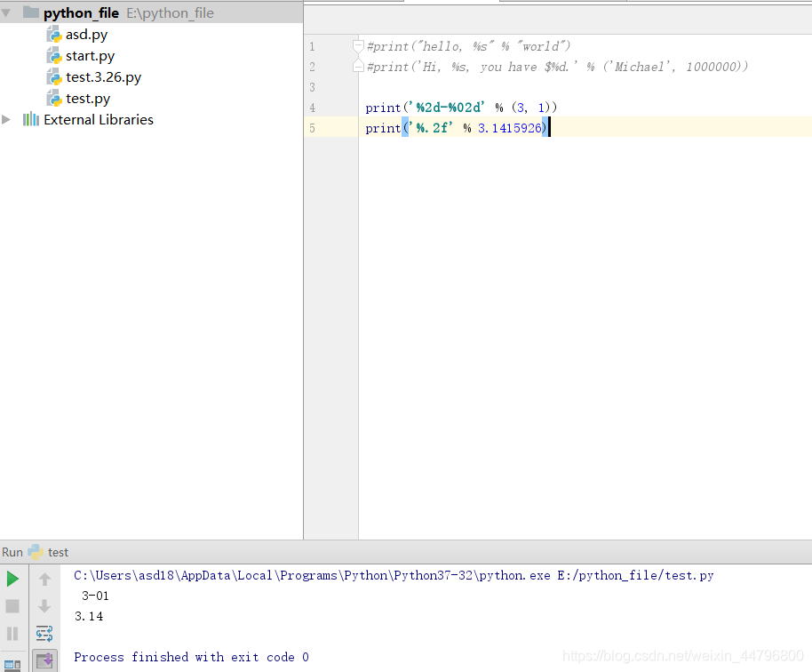Click the Run tool window label
Viewport: 812px width, 672px height.
pos(12,552)
